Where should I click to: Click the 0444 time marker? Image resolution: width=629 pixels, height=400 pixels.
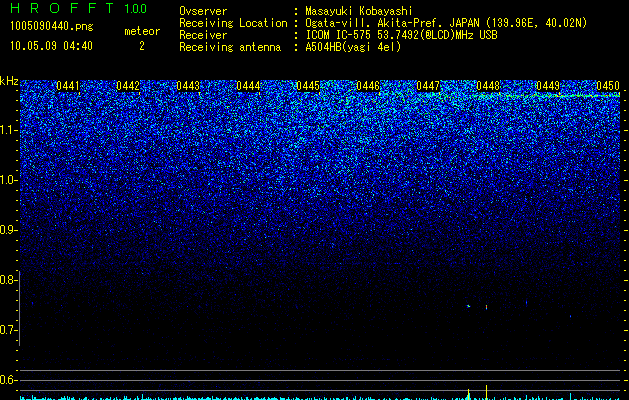[x=248, y=86]
